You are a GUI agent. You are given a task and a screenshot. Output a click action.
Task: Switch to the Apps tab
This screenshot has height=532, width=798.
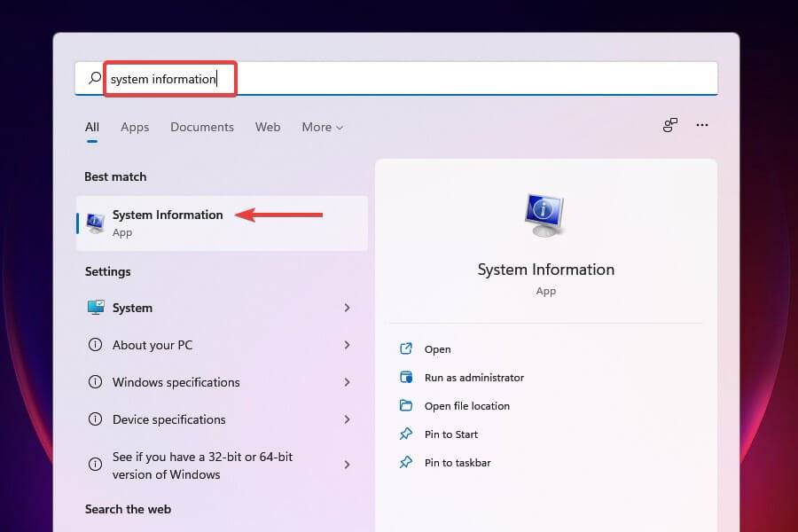click(x=135, y=127)
